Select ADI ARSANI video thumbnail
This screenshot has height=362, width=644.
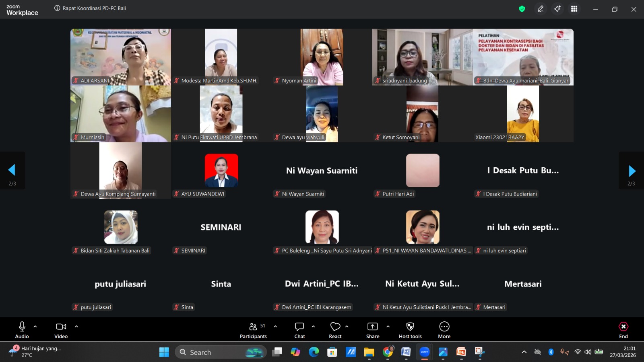[x=121, y=57]
